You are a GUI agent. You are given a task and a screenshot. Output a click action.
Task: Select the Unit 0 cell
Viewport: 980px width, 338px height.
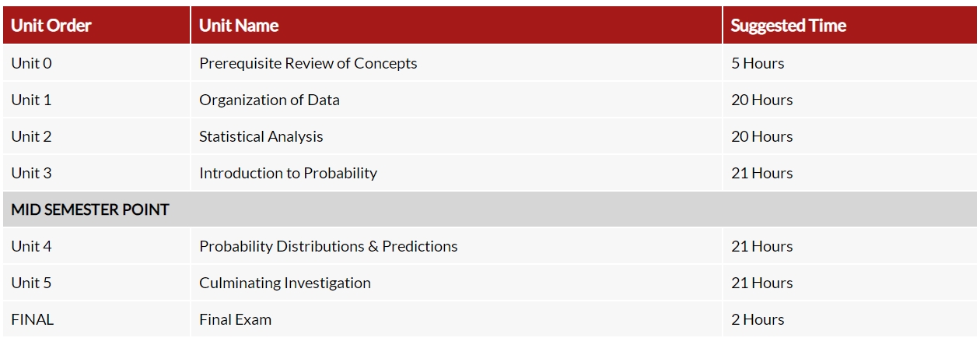click(x=96, y=63)
